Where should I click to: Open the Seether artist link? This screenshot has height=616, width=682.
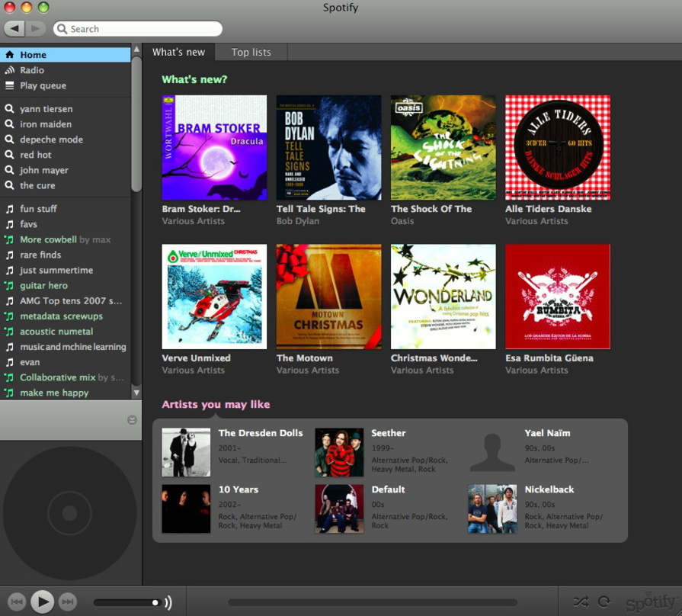389,433
